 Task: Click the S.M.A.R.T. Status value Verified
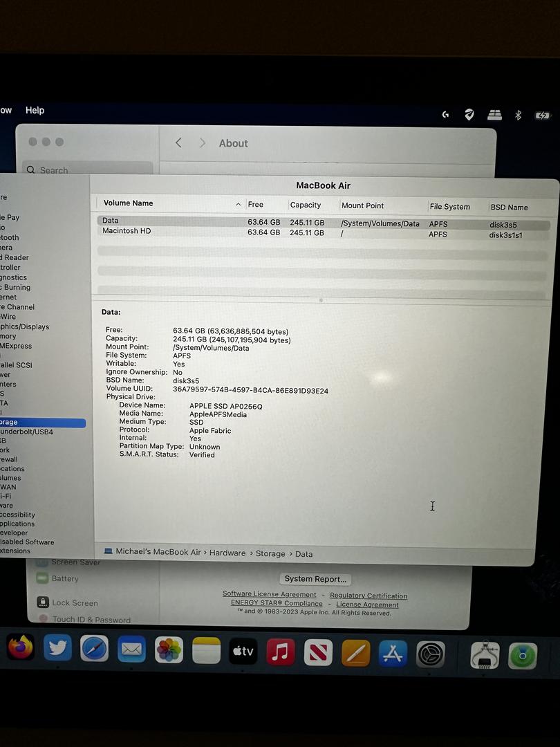point(202,454)
